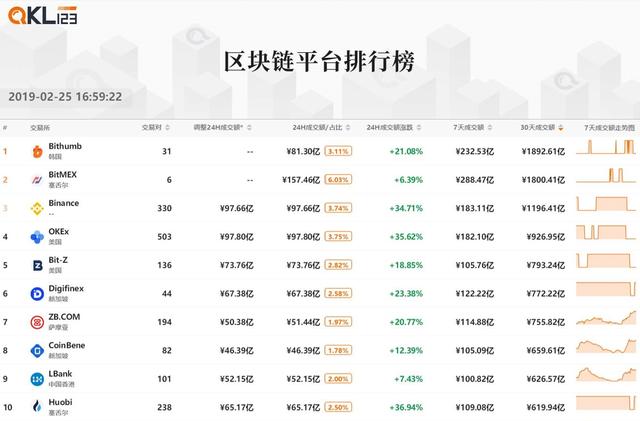640x421 pixels.
Task: Open the Bithumb exchange link
Action: click(x=65, y=146)
